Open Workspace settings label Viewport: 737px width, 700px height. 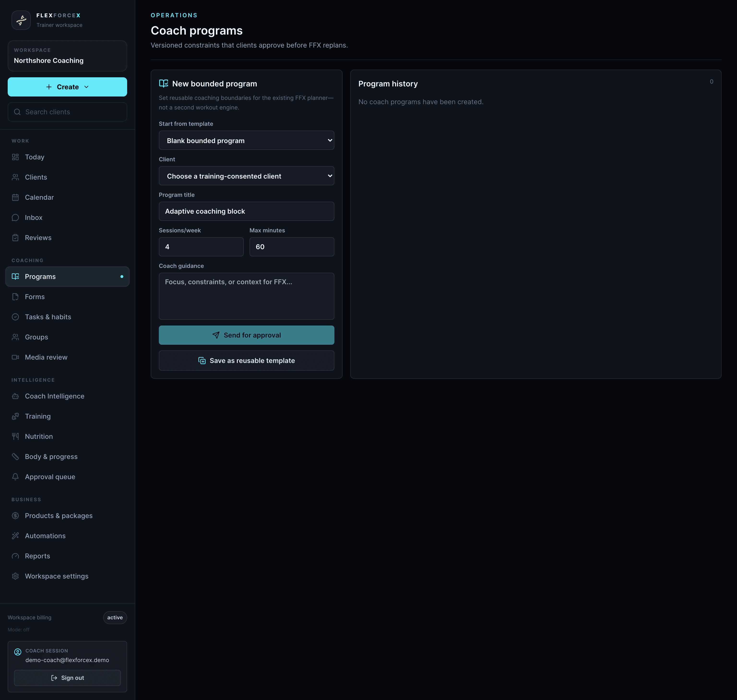click(57, 576)
